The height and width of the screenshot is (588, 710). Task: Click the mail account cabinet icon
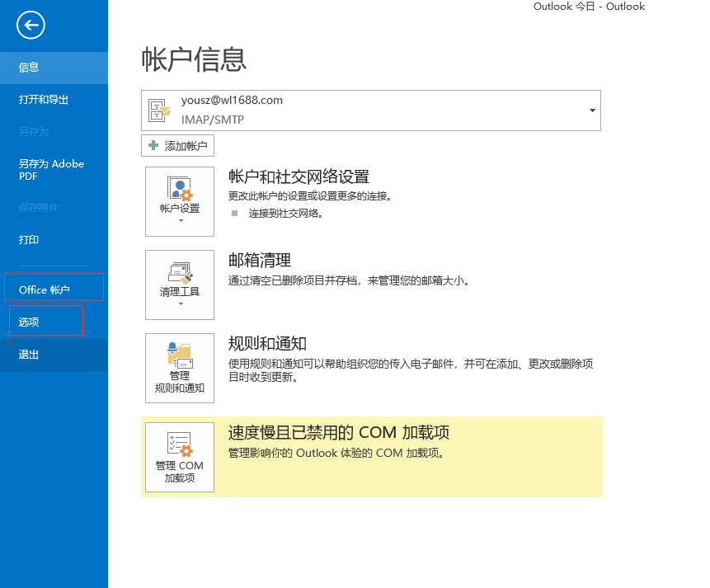coord(159,111)
